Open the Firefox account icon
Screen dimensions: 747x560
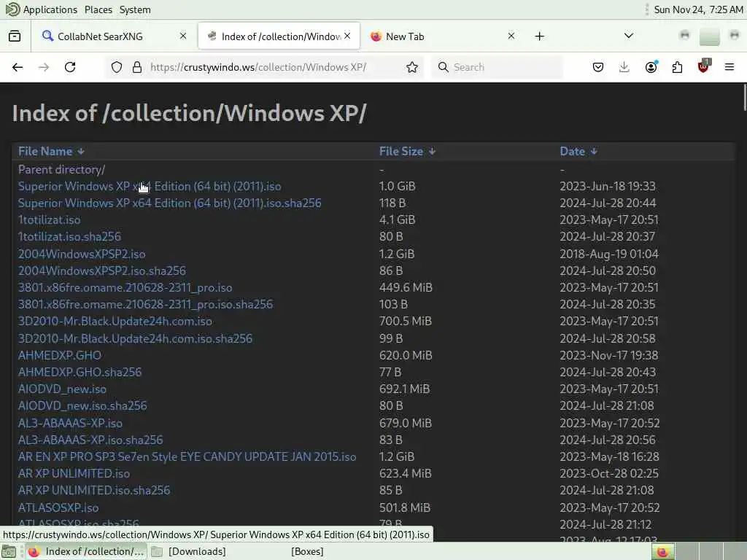point(651,67)
